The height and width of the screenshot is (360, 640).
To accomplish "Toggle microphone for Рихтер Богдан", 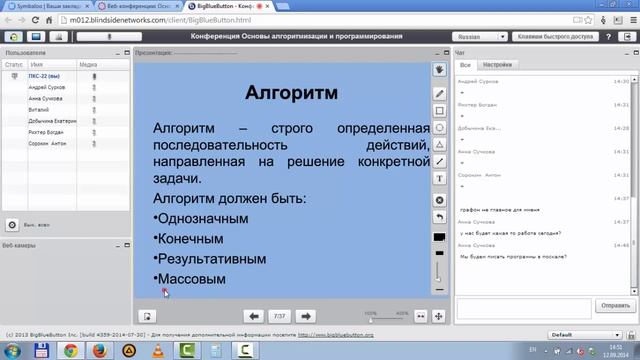I will (x=94, y=133).
